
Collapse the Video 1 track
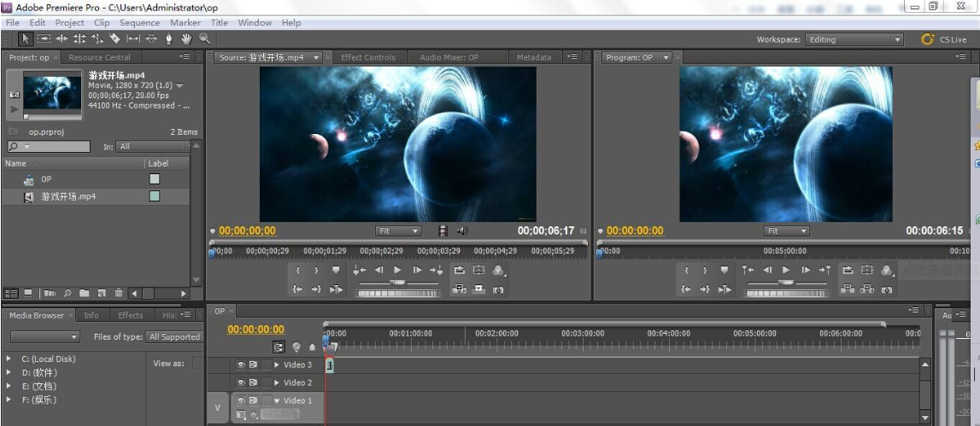(277, 400)
